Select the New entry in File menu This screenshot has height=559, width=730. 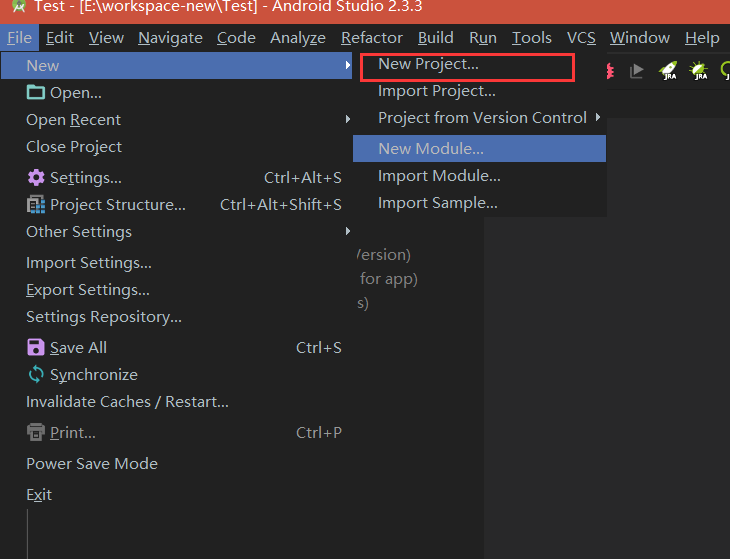tap(176, 66)
